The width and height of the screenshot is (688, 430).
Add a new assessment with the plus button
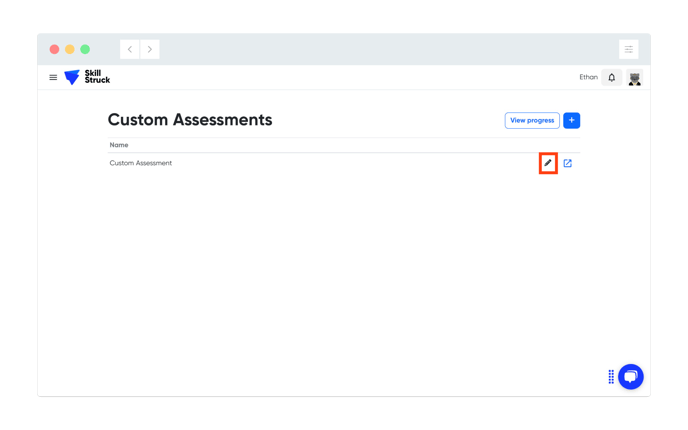tap(572, 120)
